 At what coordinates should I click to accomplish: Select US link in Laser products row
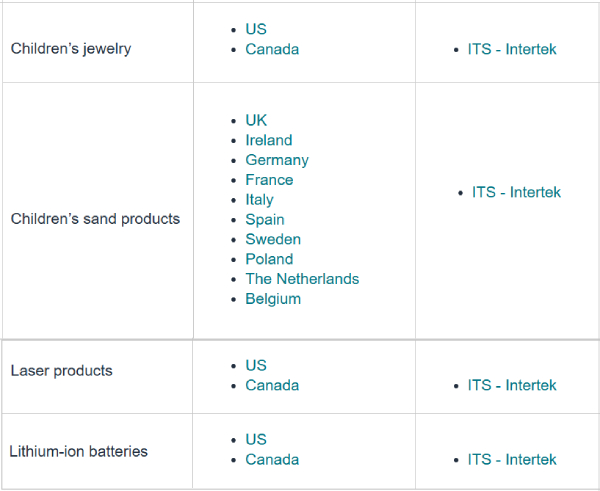(x=256, y=365)
